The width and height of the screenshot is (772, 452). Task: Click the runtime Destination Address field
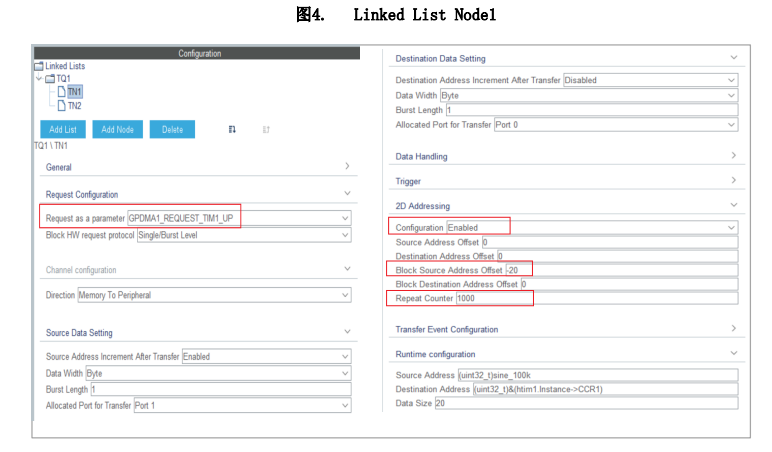click(606, 389)
